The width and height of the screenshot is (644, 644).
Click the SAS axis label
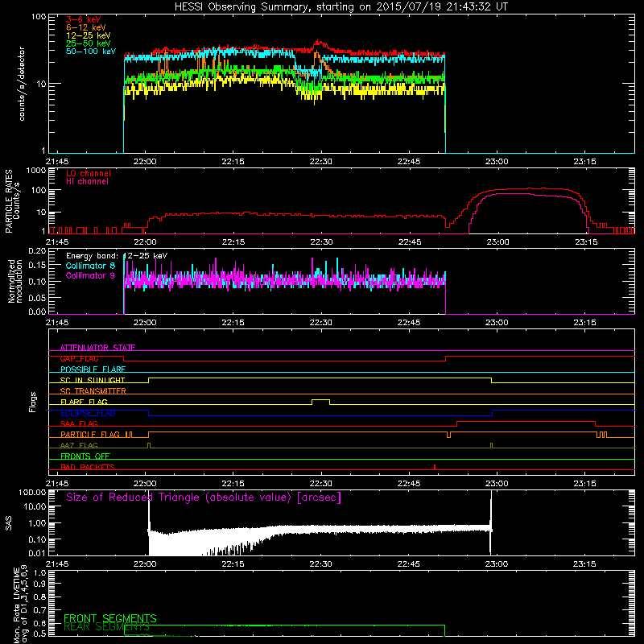(x=9, y=523)
